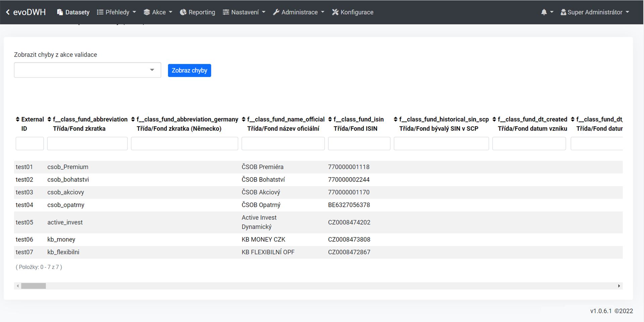The height and width of the screenshot is (322, 644).
Task: Open Konfigurace page
Action: (x=353, y=12)
